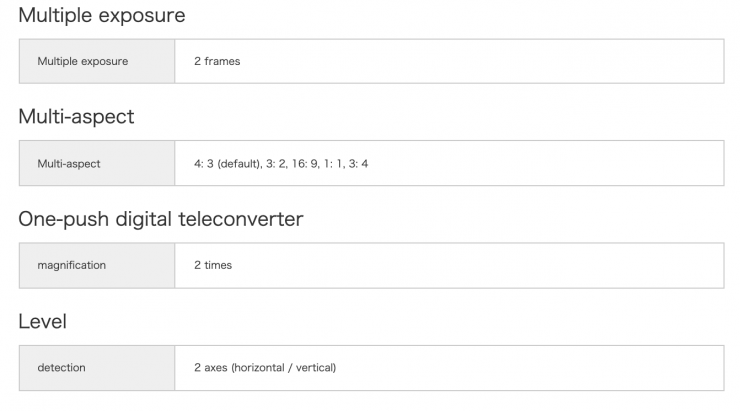Click the "2 axes" detection text

(x=211, y=367)
